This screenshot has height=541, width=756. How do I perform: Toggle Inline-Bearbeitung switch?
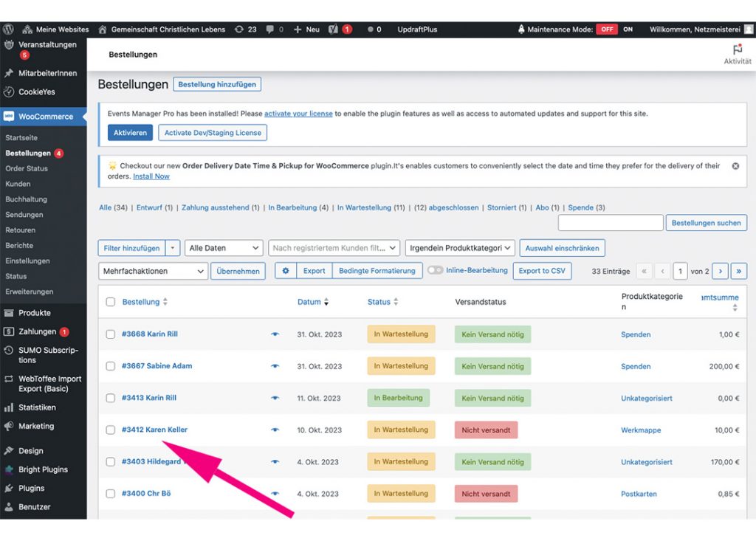tap(435, 271)
